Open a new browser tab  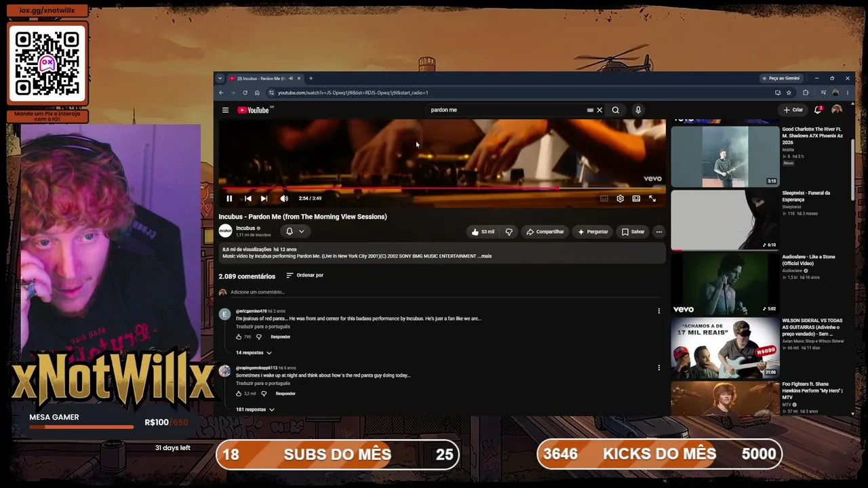311,79
